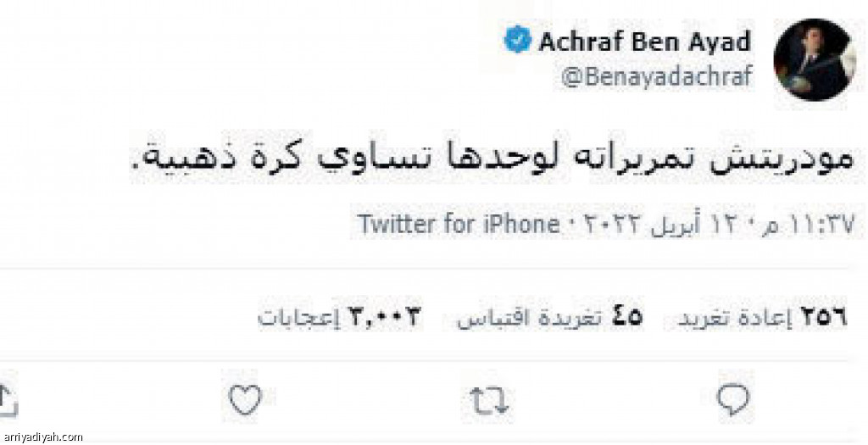
Task: Click the إعجابات likes label
Action: (x=298, y=319)
